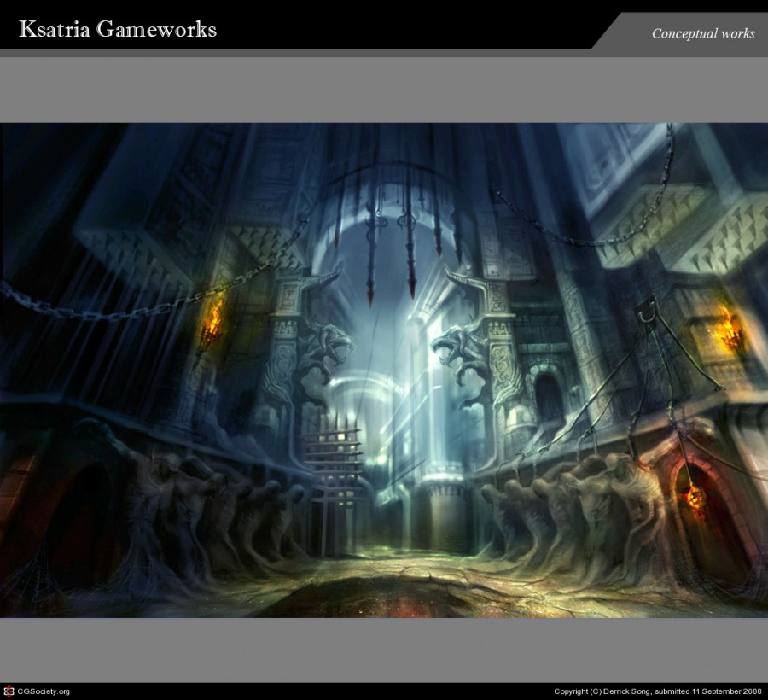Viewport: 768px width, 700px height.
Task: Open the dungeon concept artwork image
Action: 384,370
